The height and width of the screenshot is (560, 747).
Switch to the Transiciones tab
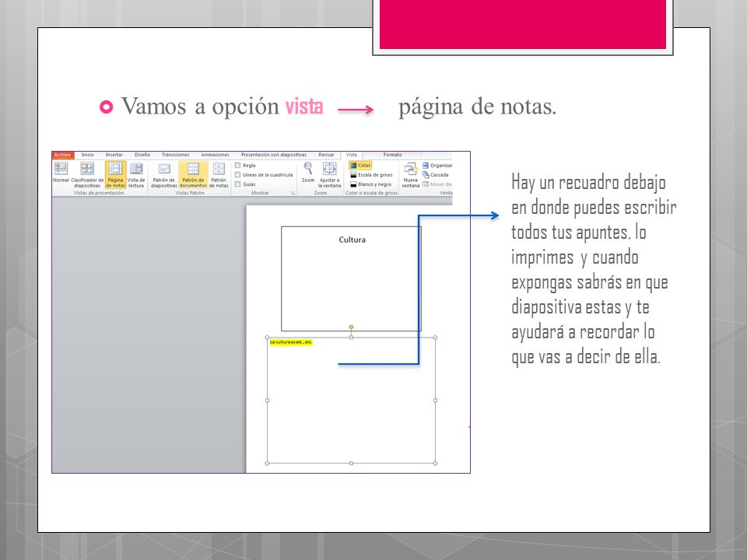[x=175, y=155]
